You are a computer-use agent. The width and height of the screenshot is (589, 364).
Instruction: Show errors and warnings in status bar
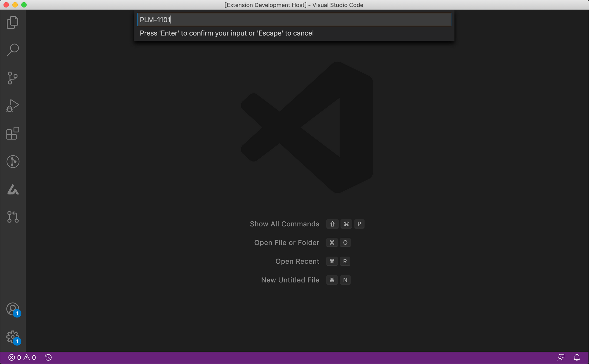point(22,358)
